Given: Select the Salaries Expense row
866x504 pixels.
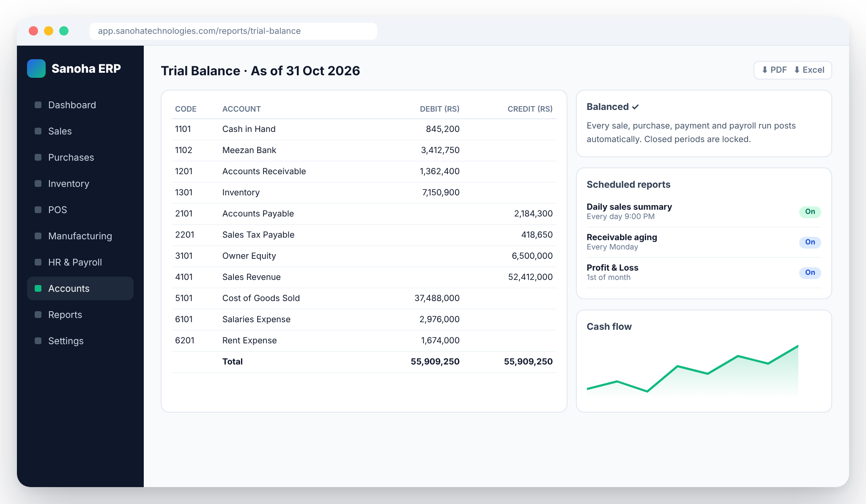Looking at the screenshot, I should 364,320.
